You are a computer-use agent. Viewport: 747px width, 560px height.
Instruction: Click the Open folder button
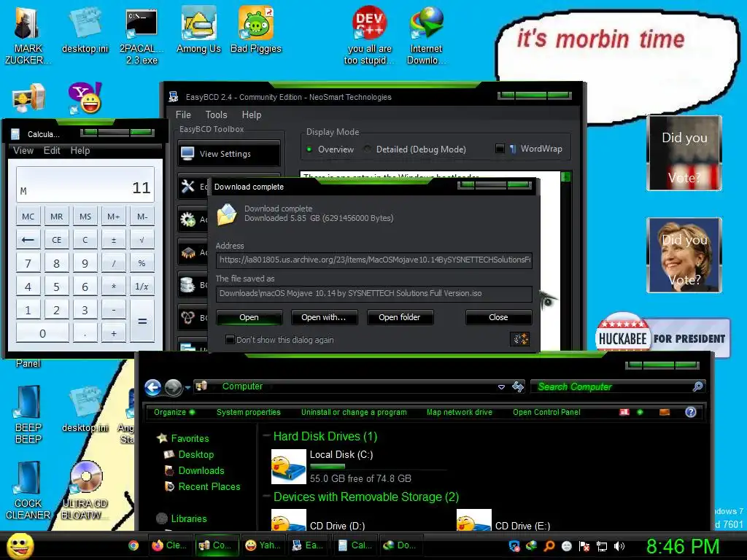[x=400, y=317]
